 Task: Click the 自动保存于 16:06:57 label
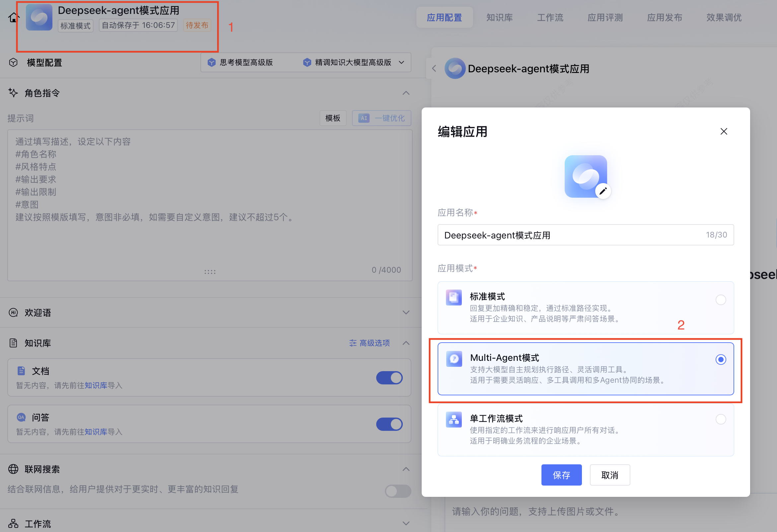138,25
